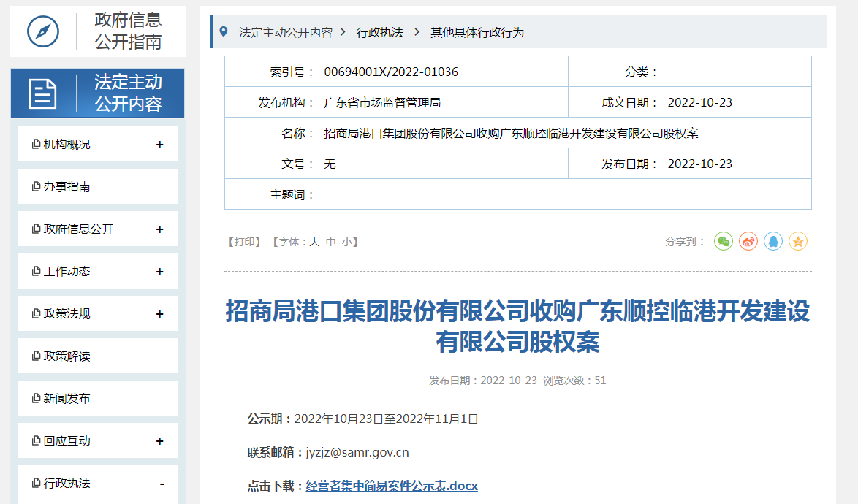The height and width of the screenshot is (504, 858).
Task: Share the page via QQ icon
Action: click(773, 241)
